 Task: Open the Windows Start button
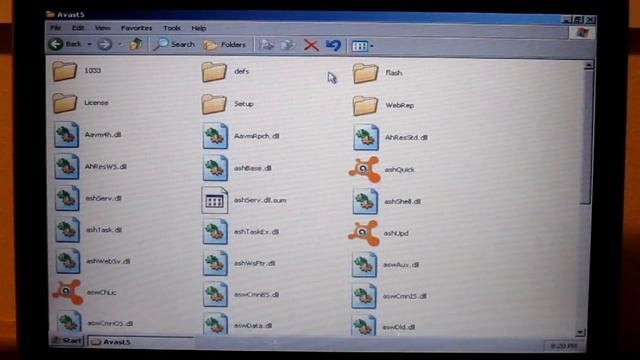coord(67,341)
